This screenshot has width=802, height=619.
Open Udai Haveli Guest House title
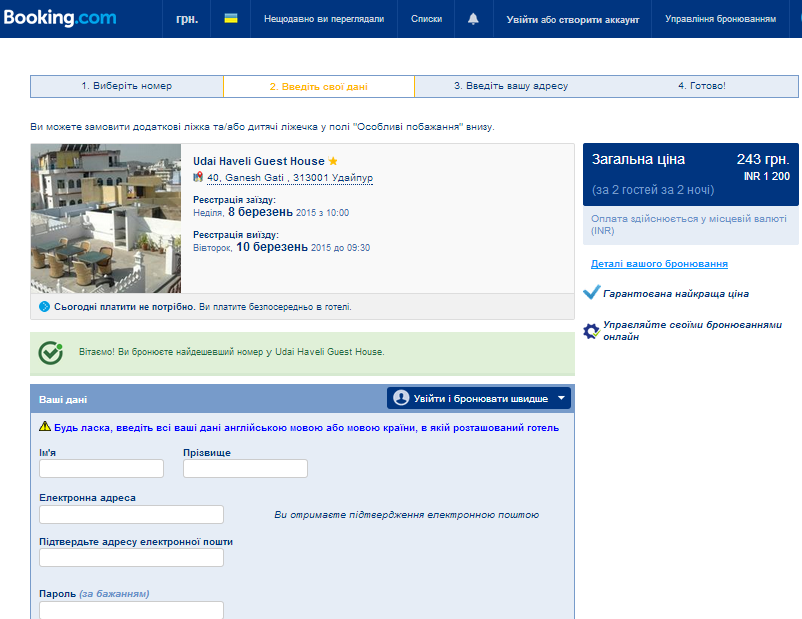(259, 161)
